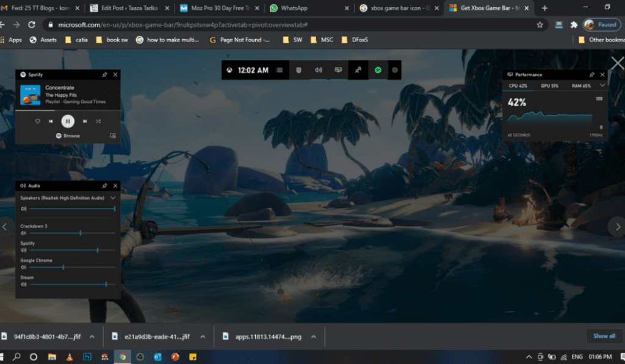The width and height of the screenshot is (625, 364).
Task: Collapse the Performance widget chevron
Action: click(x=602, y=86)
